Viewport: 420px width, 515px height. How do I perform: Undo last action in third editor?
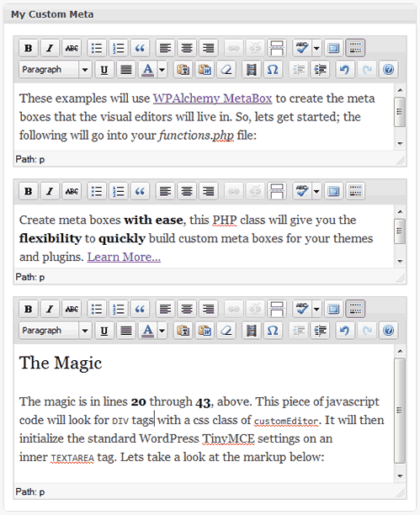345,331
